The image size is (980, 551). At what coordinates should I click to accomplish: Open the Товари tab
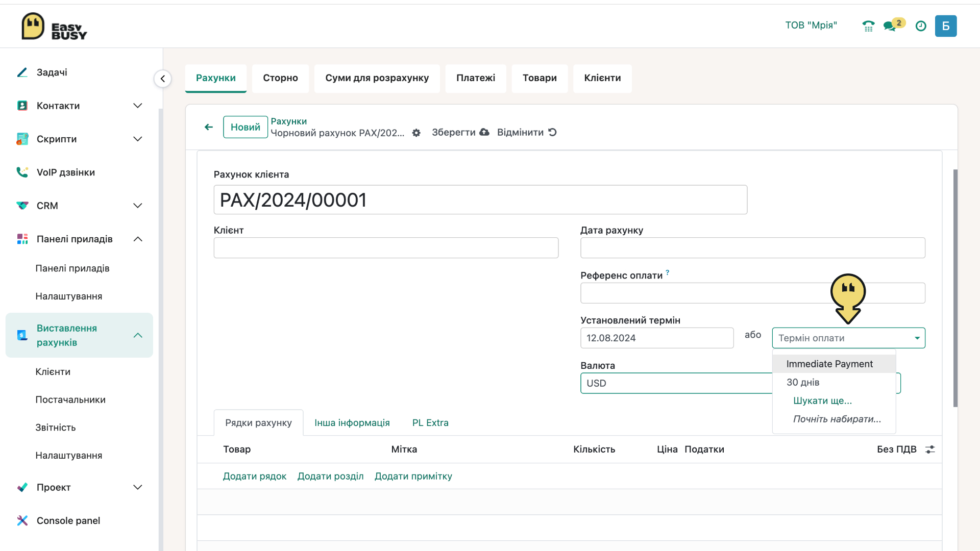pyautogui.click(x=540, y=78)
